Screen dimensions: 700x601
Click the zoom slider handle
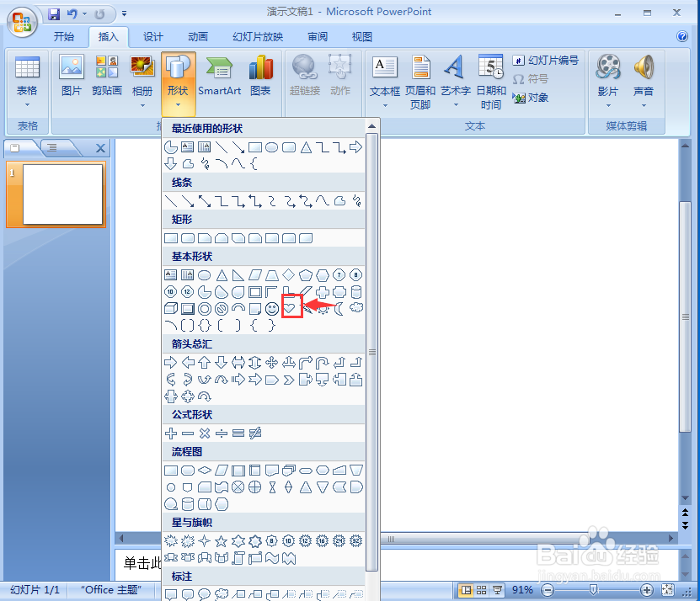pos(593,590)
